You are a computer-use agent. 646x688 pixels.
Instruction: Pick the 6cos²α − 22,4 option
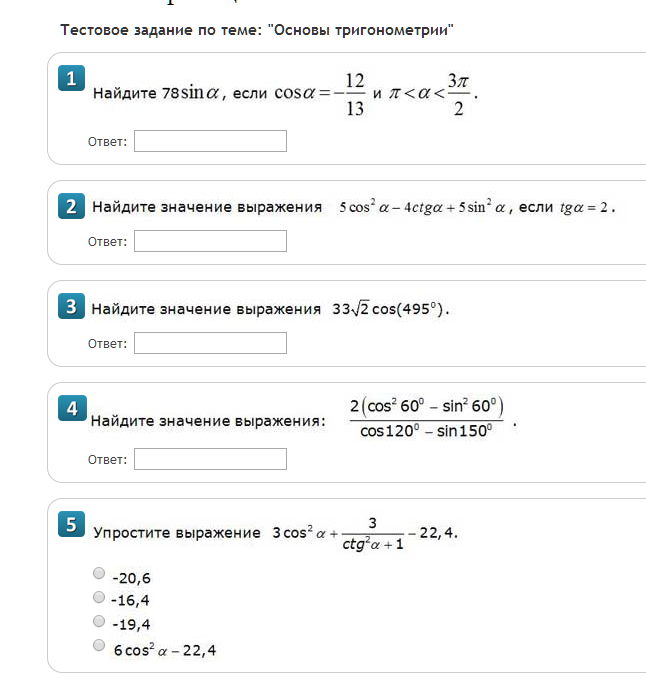[99, 646]
